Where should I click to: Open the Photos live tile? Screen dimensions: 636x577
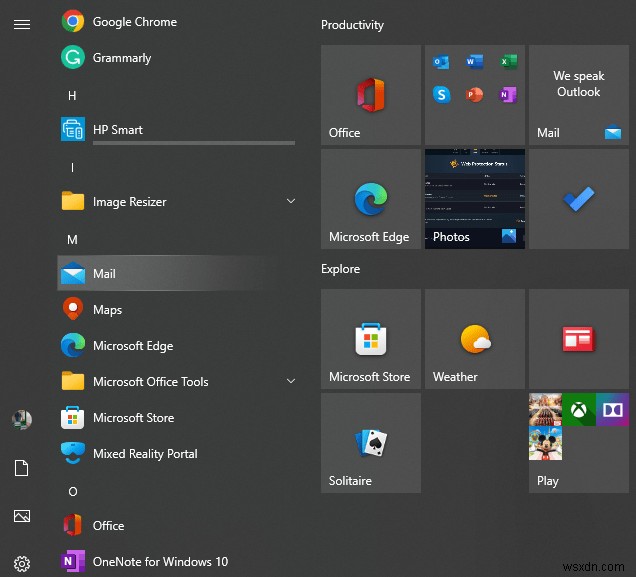475,199
